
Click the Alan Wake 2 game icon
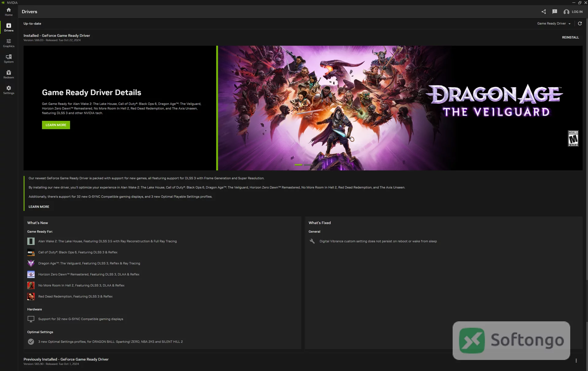pos(31,241)
